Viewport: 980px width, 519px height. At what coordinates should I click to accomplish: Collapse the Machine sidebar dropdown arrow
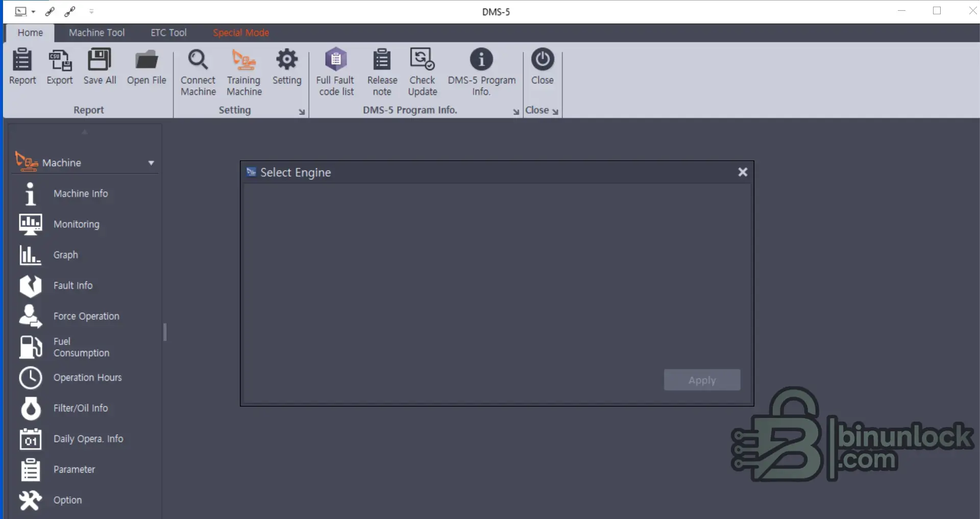(151, 163)
